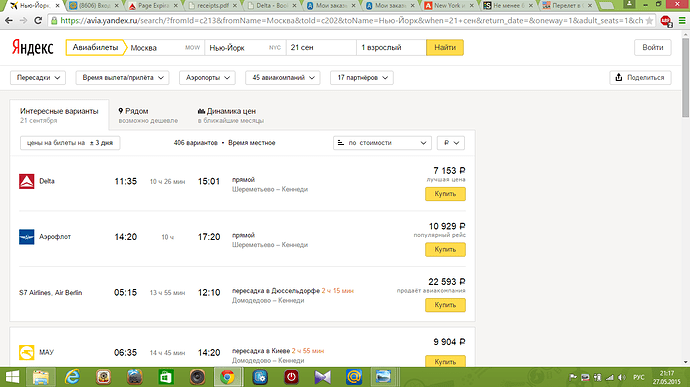Open the по стоимости sorting dropdown
The image size is (690, 387).
[382, 143]
